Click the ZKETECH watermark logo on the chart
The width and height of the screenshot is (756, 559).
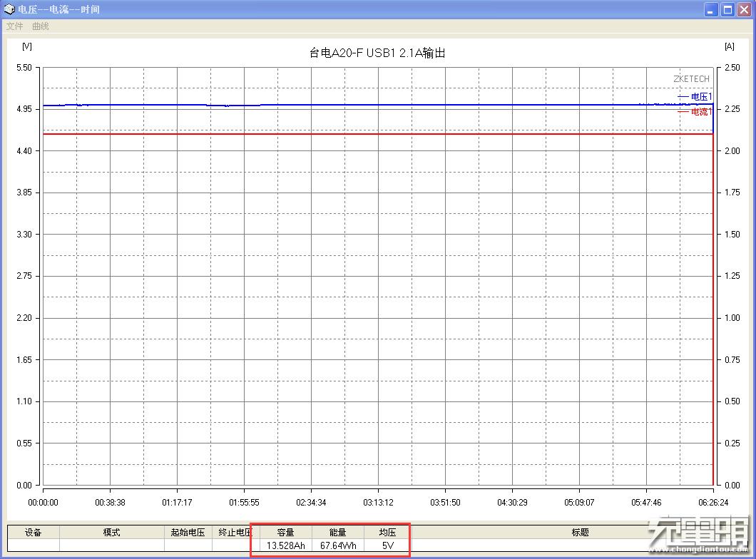point(690,78)
